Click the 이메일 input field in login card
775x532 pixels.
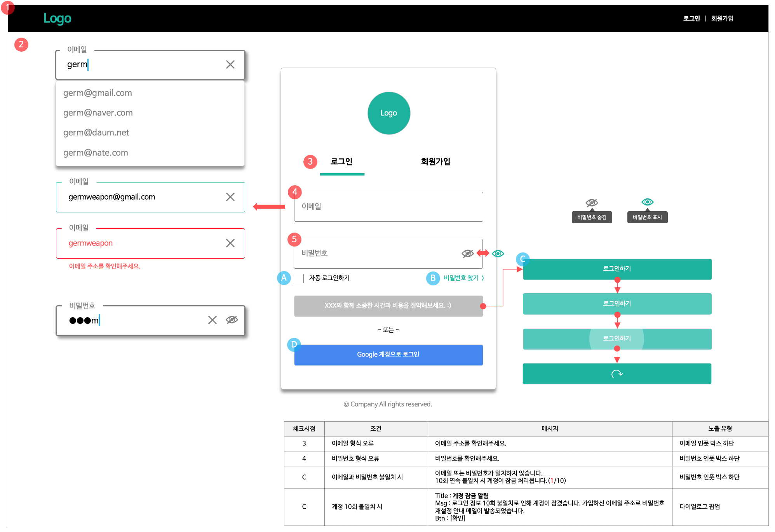[388, 207]
